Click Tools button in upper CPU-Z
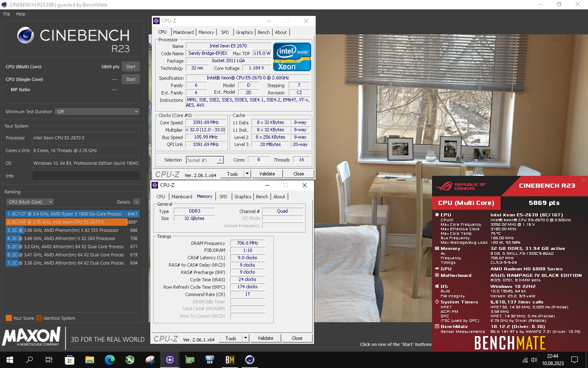 coord(232,174)
